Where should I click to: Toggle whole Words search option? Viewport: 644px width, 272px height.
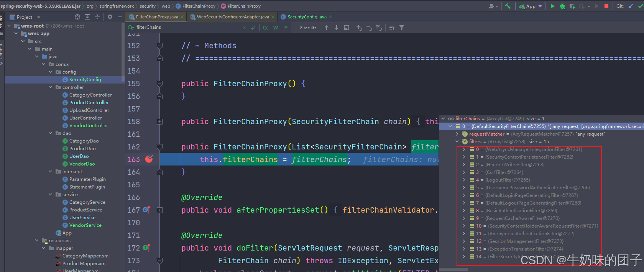pyautogui.click(x=276, y=28)
